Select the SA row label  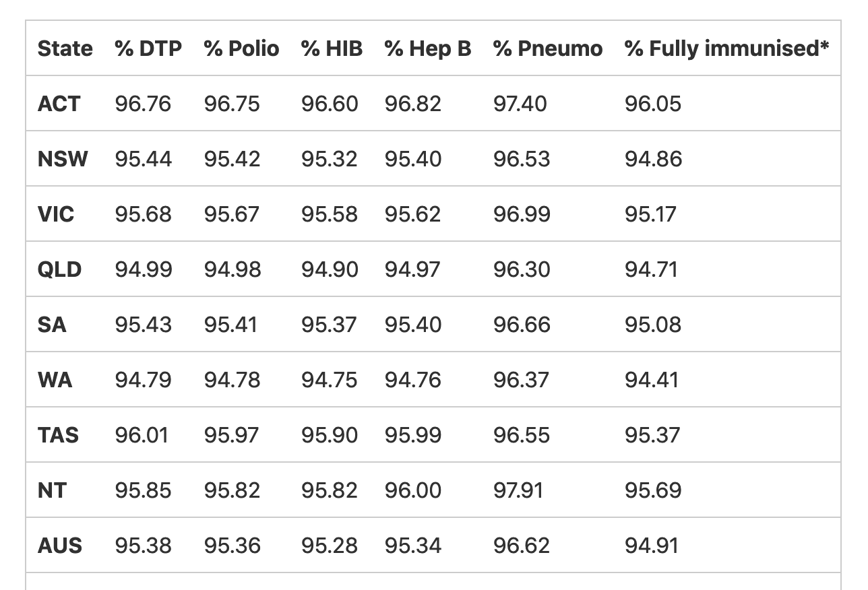pyautogui.click(x=52, y=325)
